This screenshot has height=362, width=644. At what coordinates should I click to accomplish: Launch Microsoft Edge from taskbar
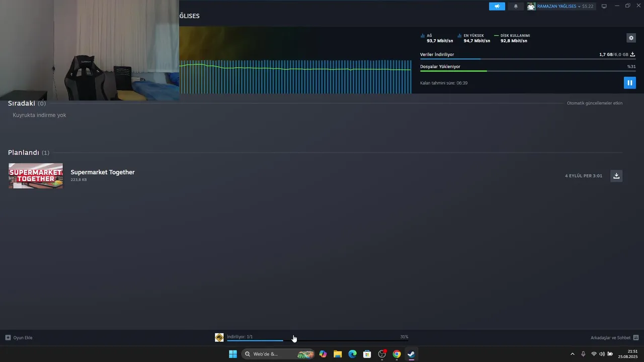coord(352,354)
